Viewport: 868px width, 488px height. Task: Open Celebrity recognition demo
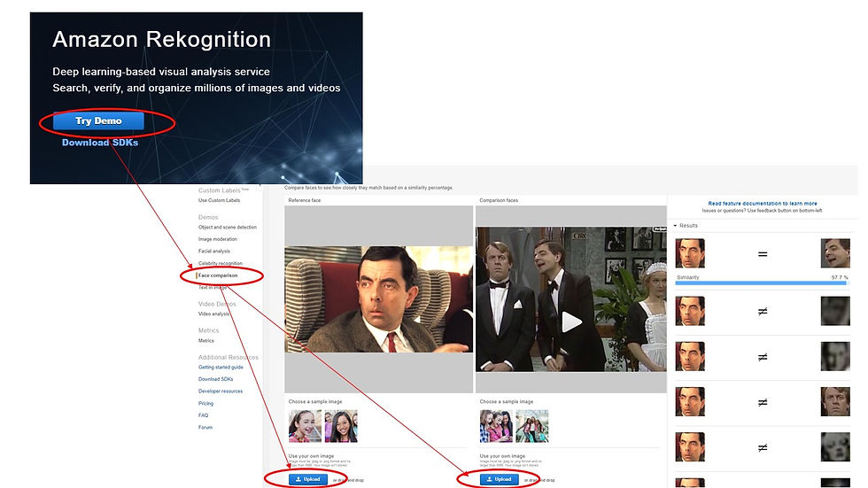pos(221,263)
